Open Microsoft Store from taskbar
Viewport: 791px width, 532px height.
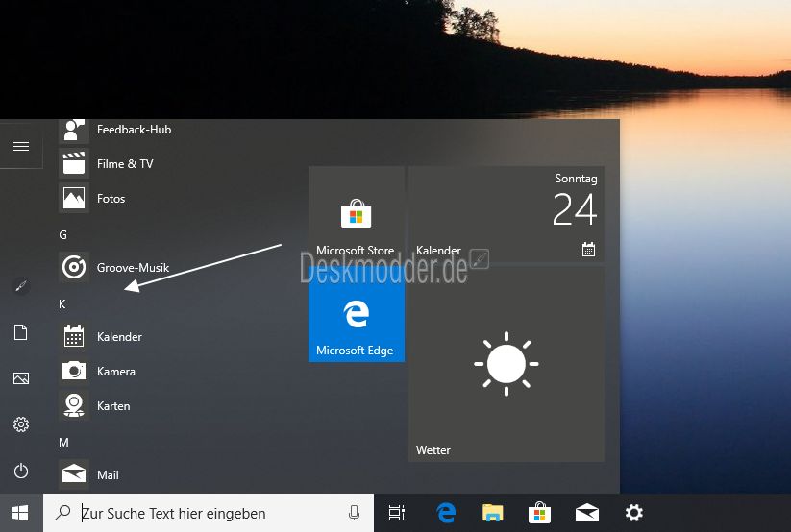[539, 513]
